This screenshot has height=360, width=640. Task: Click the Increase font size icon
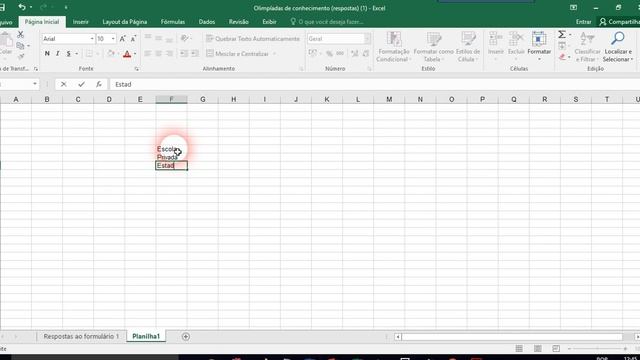coord(122,39)
